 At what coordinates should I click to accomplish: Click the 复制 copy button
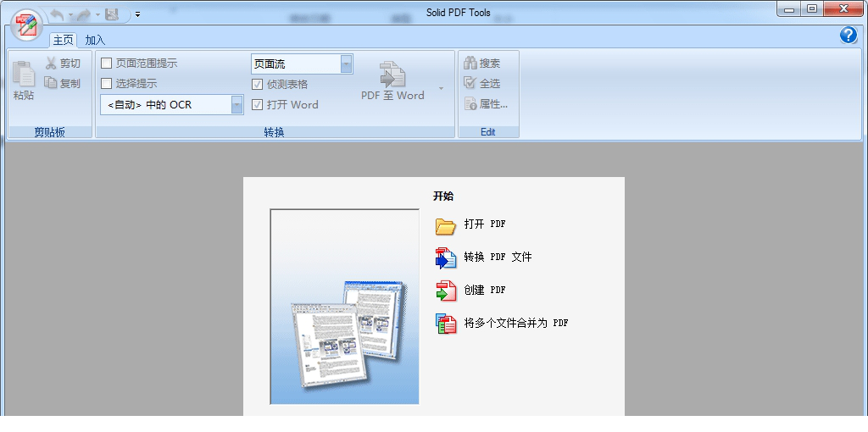pos(63,83)
